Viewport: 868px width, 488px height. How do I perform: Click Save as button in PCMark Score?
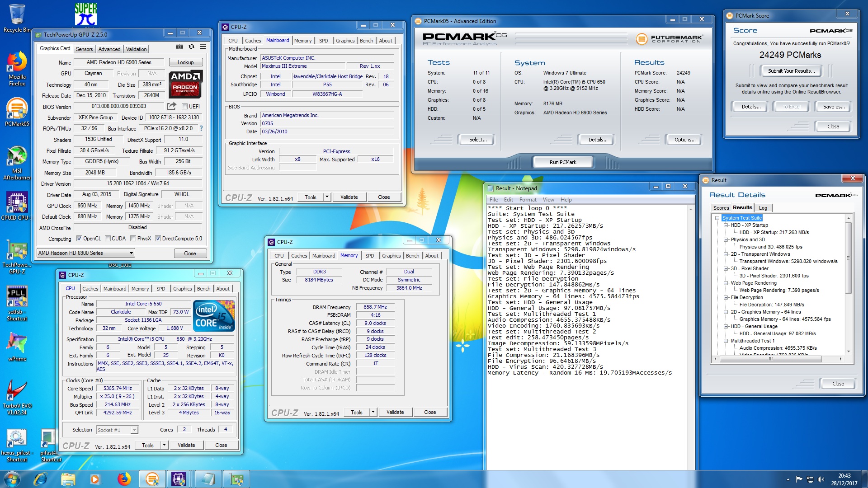pos(833,107)
